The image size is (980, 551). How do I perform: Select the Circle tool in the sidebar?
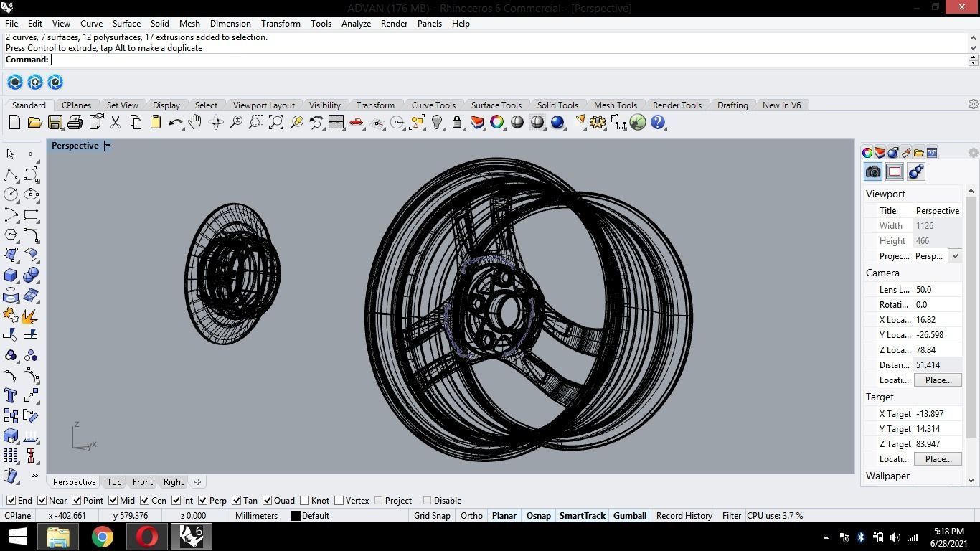click(11, 194)
